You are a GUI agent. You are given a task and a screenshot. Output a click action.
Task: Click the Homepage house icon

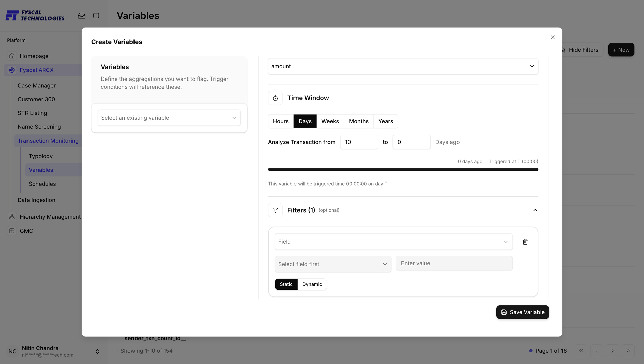click(12, 56)
